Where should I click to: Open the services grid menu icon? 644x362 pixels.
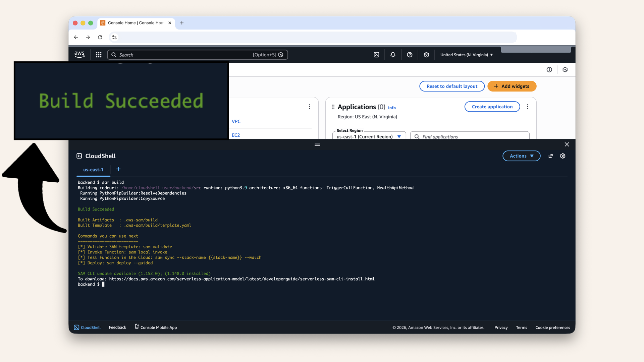click(x=98, y=55)
